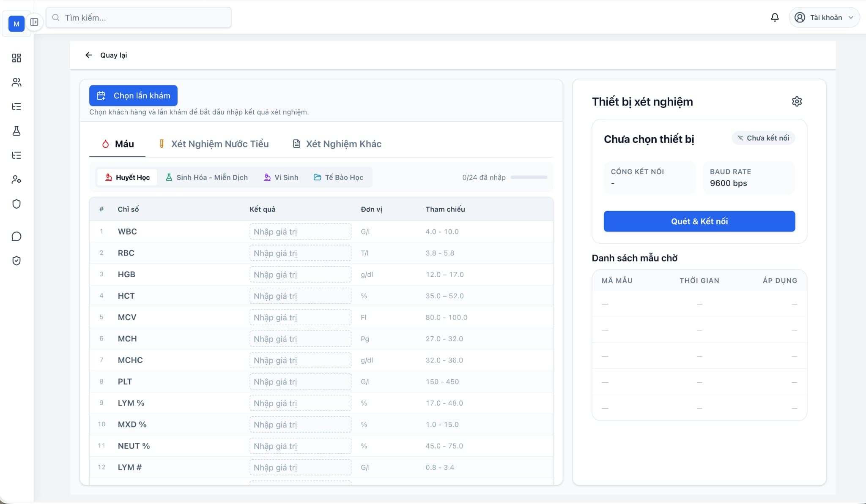Click the Chưa kết nối status badge
866x504 pixels.
763,138
